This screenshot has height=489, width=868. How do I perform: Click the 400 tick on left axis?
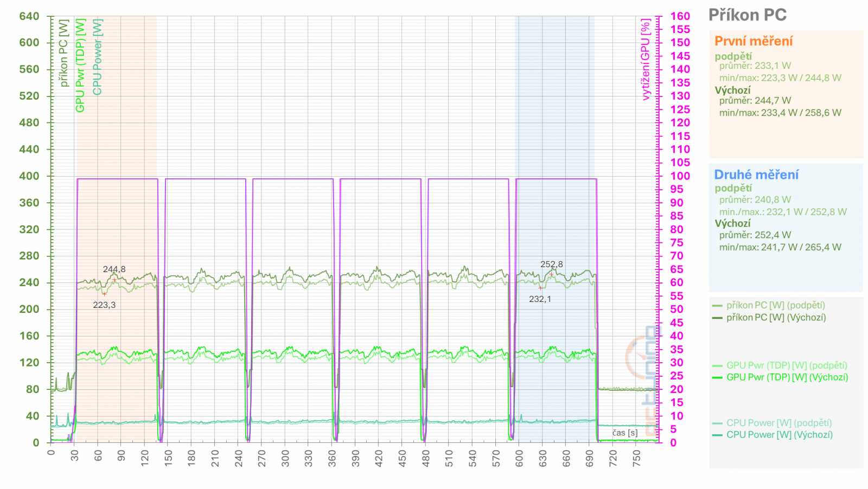(x=29, y=176)
